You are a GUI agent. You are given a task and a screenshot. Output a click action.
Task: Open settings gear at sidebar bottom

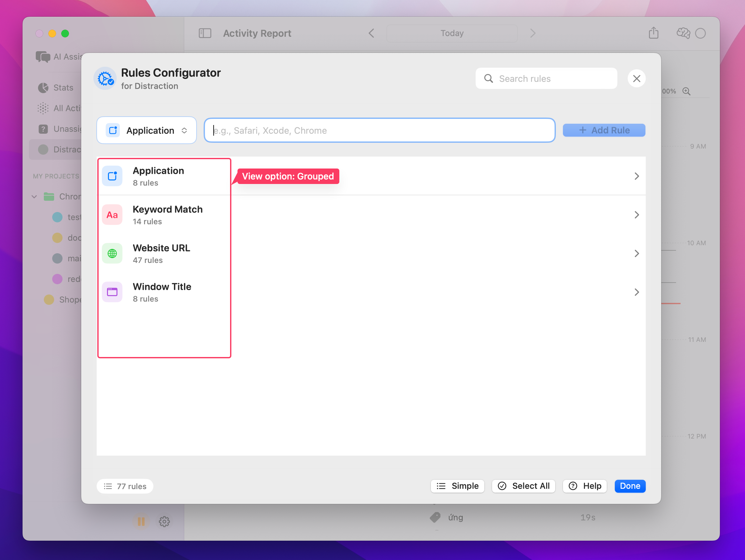[164, 521]
